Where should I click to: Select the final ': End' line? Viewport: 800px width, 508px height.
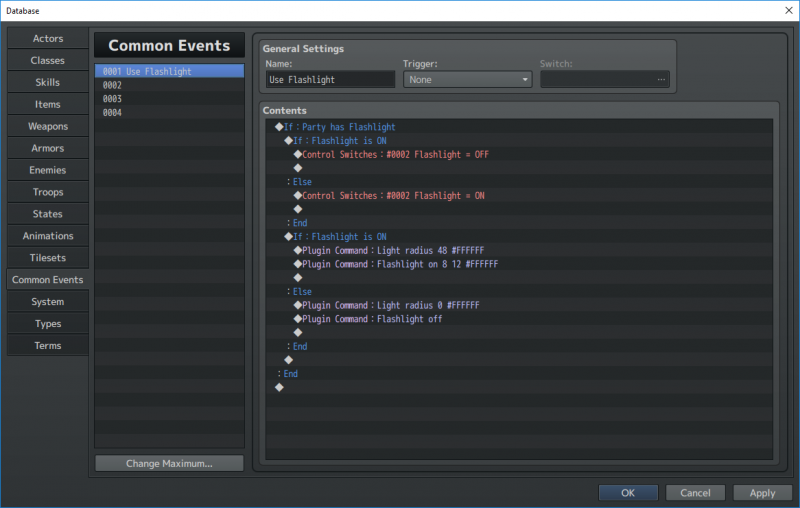[519, 374]
